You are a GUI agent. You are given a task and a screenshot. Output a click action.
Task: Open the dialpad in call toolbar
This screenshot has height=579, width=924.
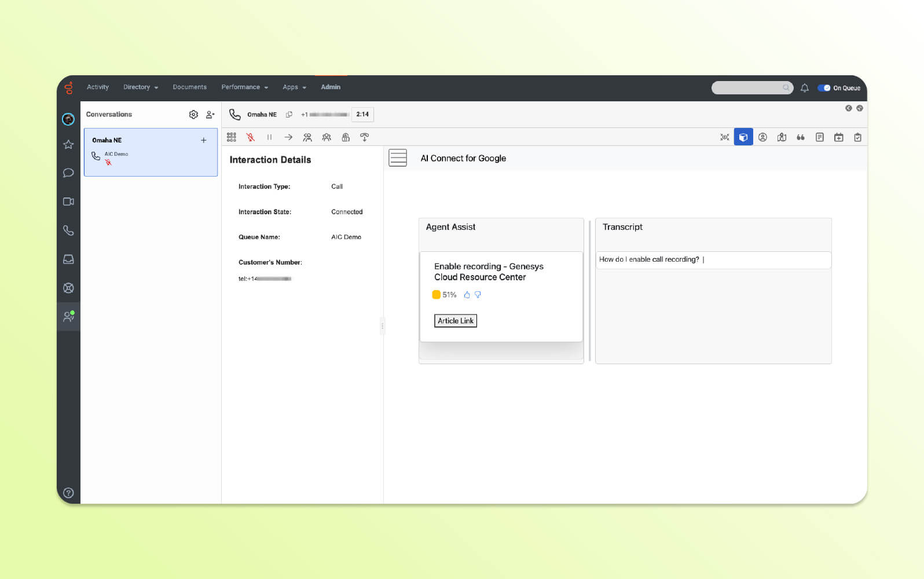[232, 137]
